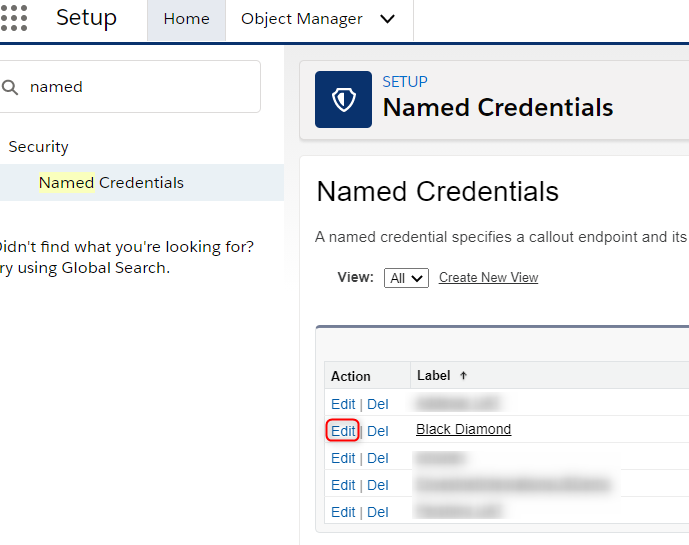Open the Black Diamond label link
Viewport: 689px width, 545px height.
coord(463,429)
